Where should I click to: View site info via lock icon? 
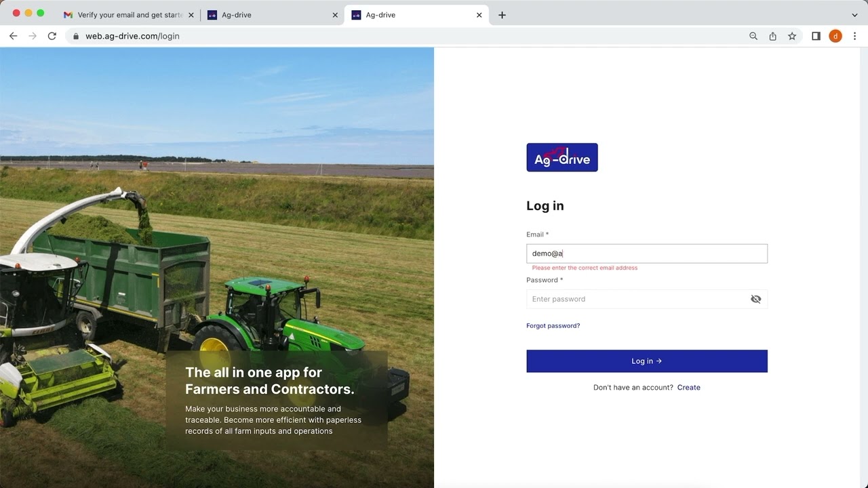pyautogui.click(x=76, y=36)
